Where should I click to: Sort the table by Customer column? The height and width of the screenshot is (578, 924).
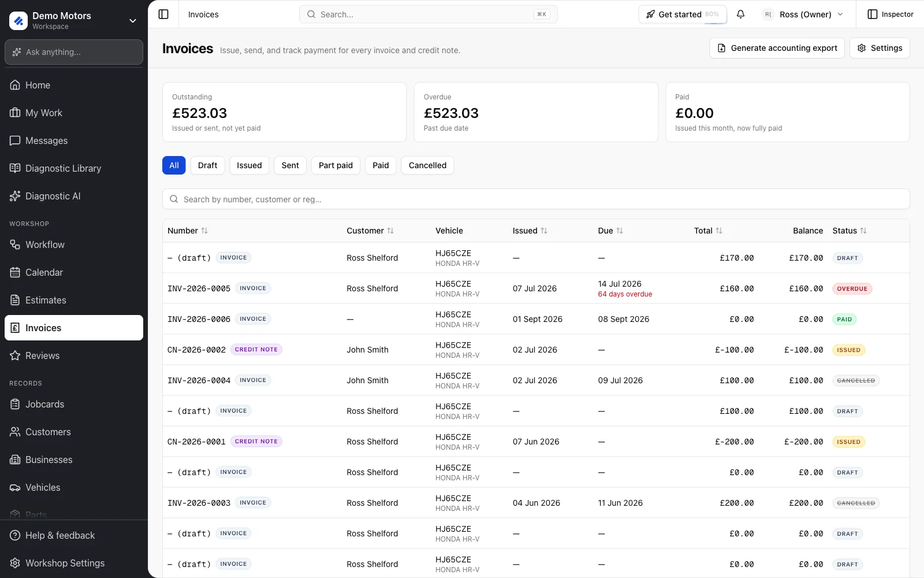pos(370,231)
